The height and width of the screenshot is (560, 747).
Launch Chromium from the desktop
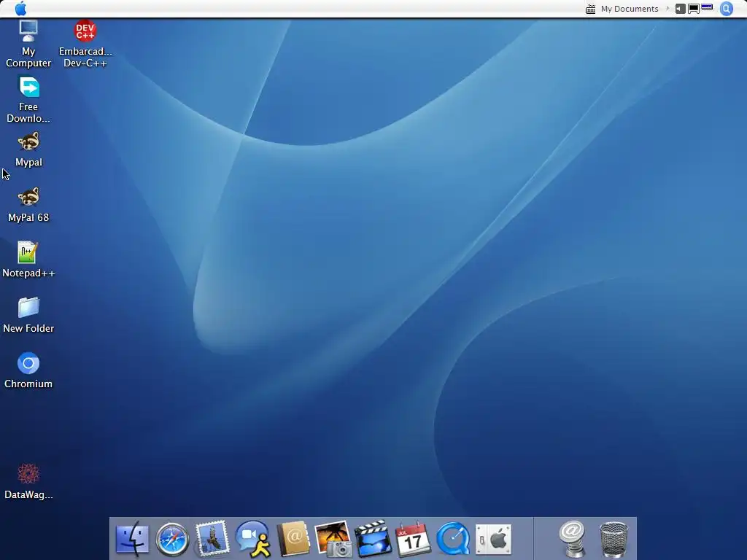28,370
